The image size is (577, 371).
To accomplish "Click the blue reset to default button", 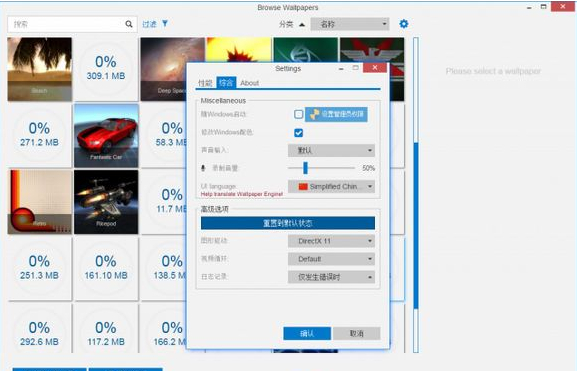I will pyautogui.click(x=288, y=223).
